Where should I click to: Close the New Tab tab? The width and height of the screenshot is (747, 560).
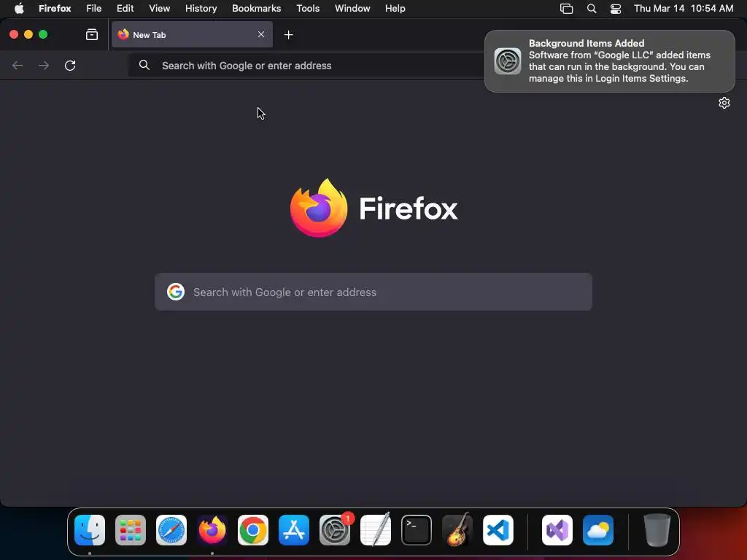261,34
